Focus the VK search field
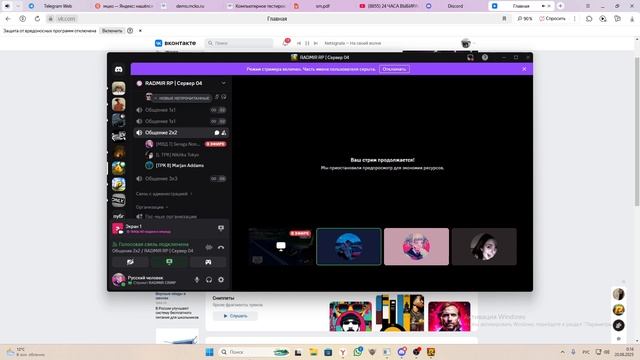Image resolution: width=640 pixels, height=360 pixels. coord(239,43)
